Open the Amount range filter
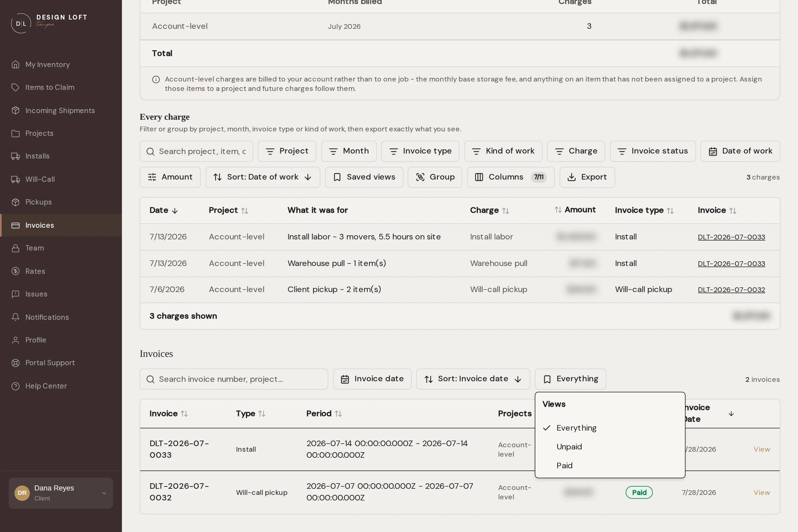This screenshot has width=798, height=532. coord(170,177)
